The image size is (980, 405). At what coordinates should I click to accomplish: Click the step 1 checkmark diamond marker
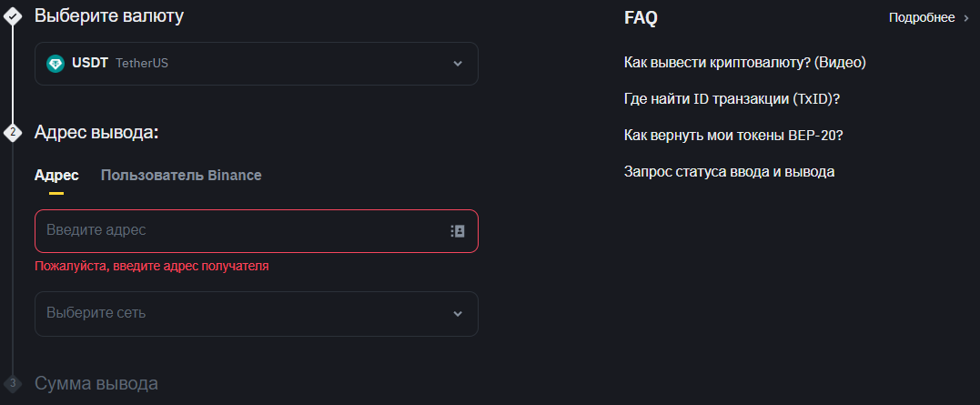[x=12, y=17]
